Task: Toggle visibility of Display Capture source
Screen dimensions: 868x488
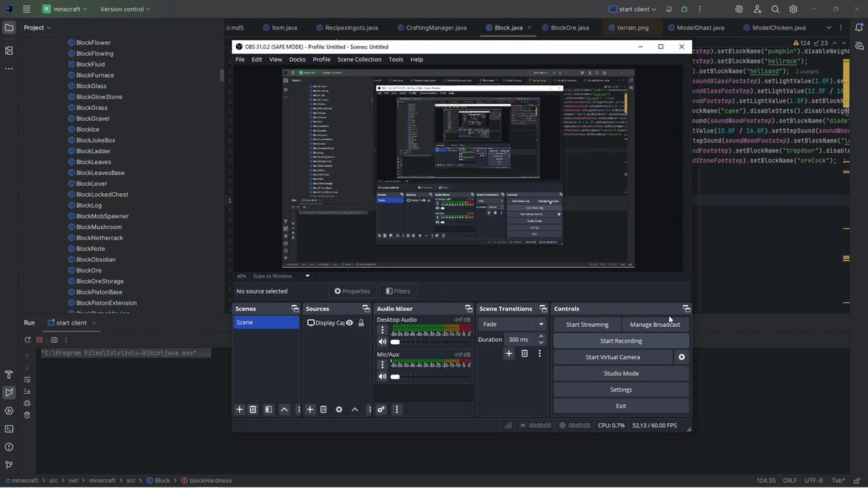Action: (x=349, y=323)
